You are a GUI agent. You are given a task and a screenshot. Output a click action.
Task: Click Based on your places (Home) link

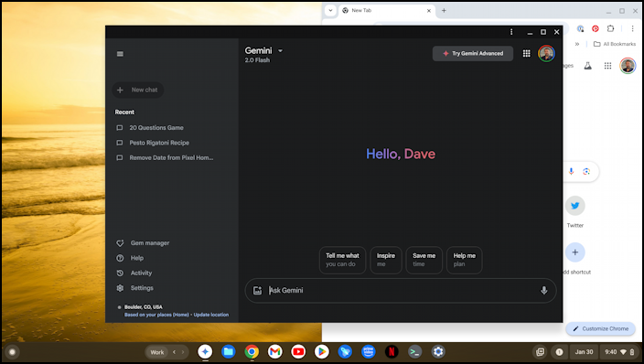(156, 315)
